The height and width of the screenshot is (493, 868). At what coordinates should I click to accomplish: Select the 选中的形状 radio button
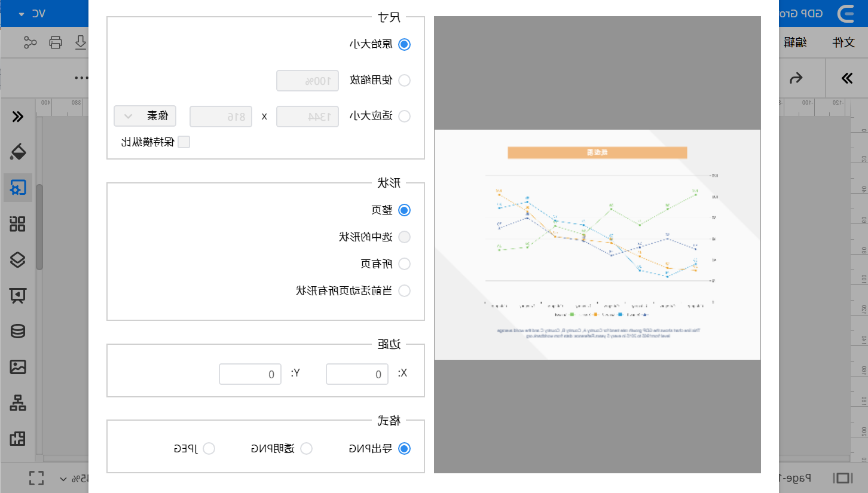pyautogui.click(x=405, y=237)
